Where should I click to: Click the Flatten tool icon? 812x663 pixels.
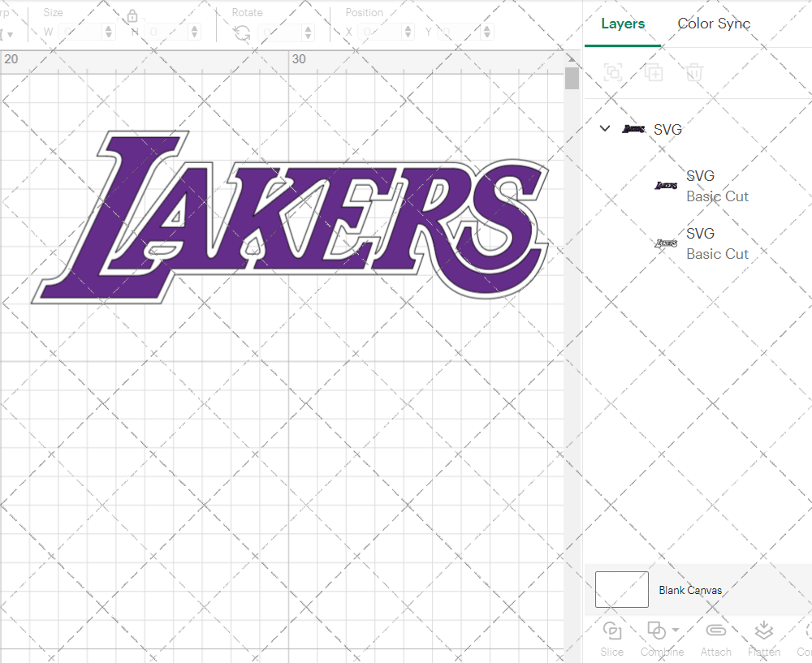click(x=764, y=631)
